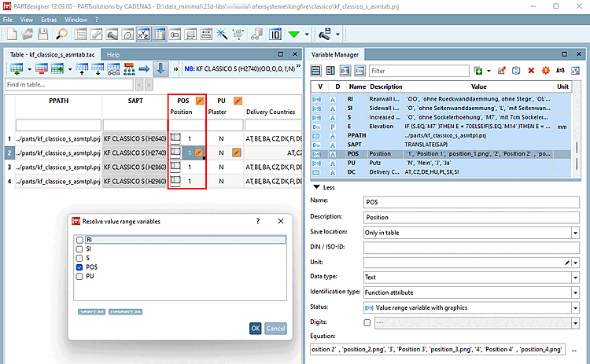Image resolution: width=590 pixels, height=364 pixels.
Task: Expand the Data type dropdown
Action: (x=575, y=277)
